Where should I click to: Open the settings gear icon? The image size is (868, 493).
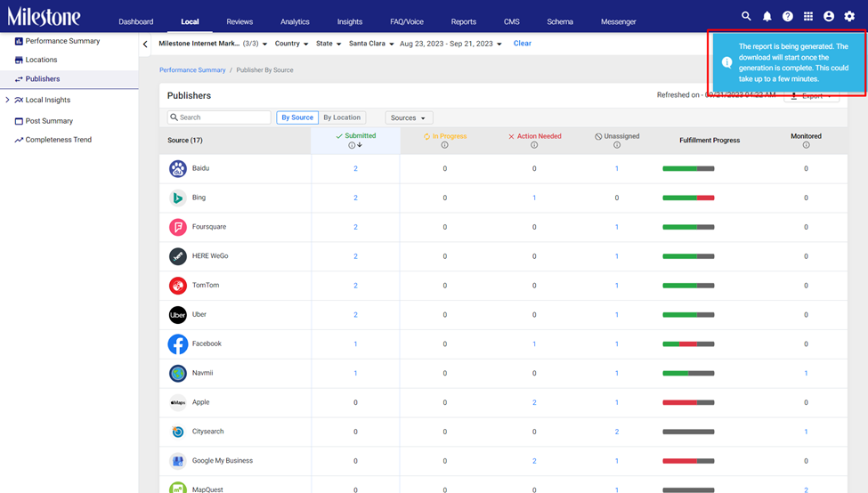click(849, 17)
